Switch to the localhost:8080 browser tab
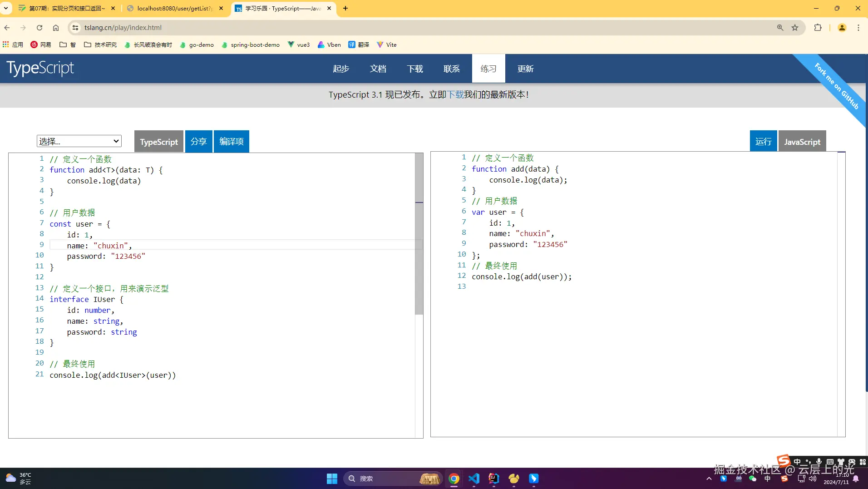 click(x=175, y=8)
